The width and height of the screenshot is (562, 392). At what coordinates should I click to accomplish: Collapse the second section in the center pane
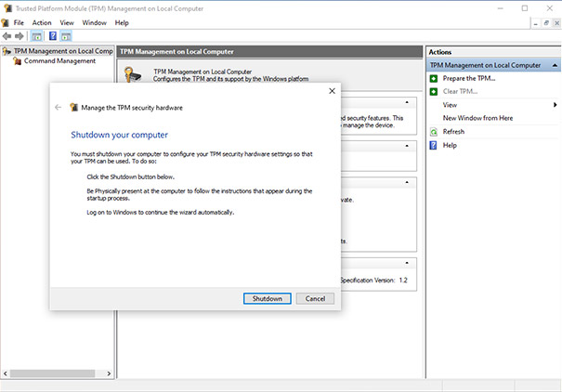tap(407, 146)
